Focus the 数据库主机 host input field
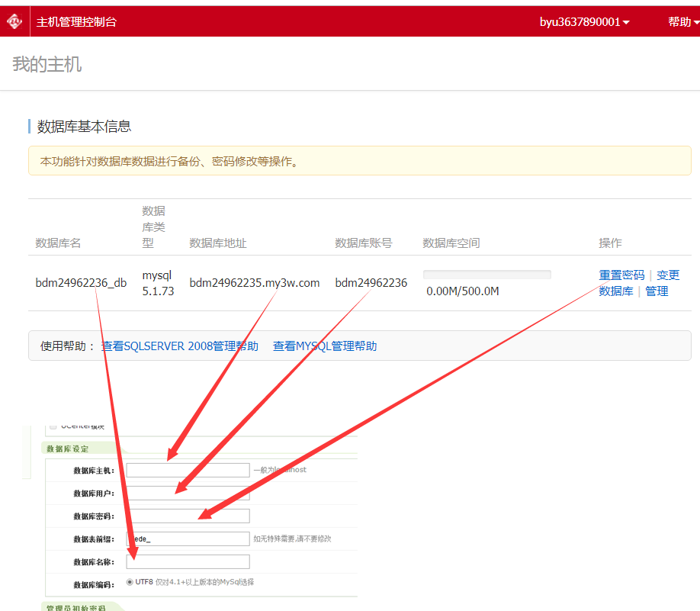700x611 pixels. point(188,470)
